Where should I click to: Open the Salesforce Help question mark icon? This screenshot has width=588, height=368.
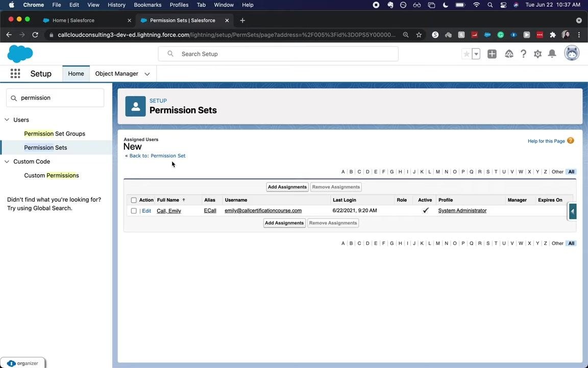[523, 54]
